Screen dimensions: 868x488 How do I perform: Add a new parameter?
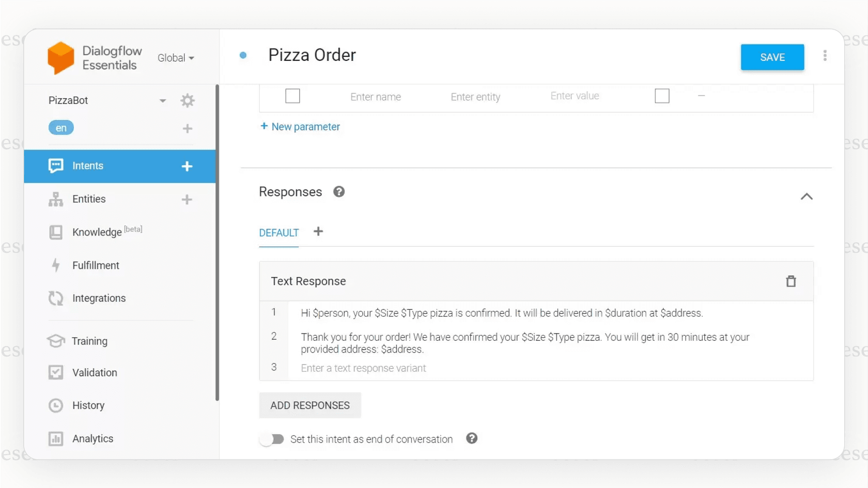pos(300,127)
